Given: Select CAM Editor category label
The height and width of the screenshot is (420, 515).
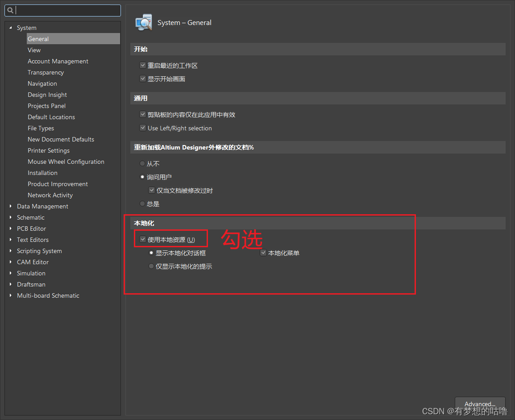Looking at the screenshot, I should coord(33,262).
